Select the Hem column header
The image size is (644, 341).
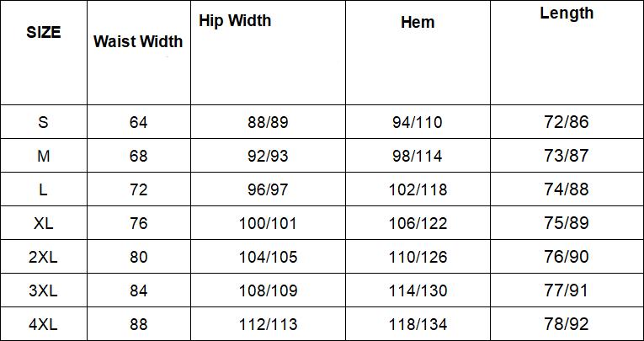[418, 22]
